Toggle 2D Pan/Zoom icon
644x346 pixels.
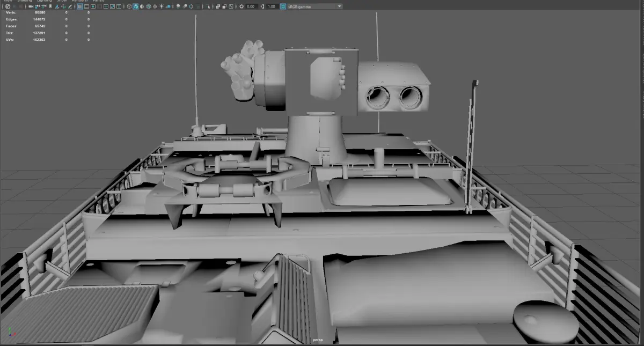[63, 6]
